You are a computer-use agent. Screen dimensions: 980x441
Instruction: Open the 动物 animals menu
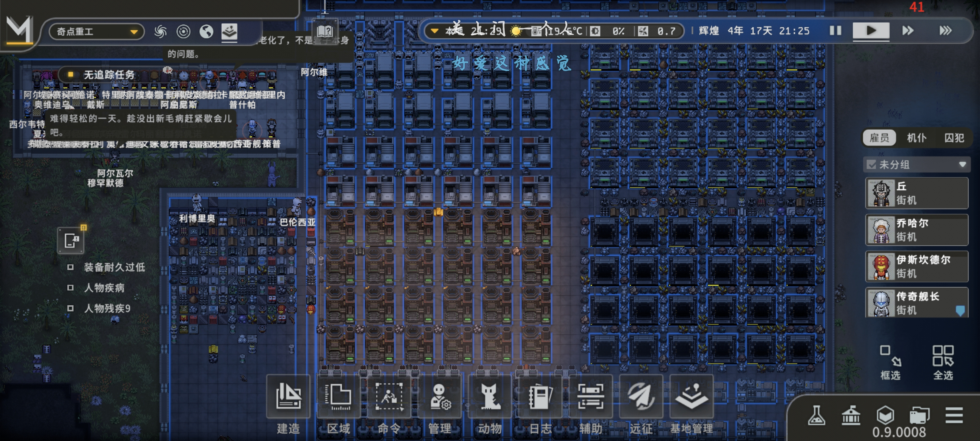(x=490, y=397)
